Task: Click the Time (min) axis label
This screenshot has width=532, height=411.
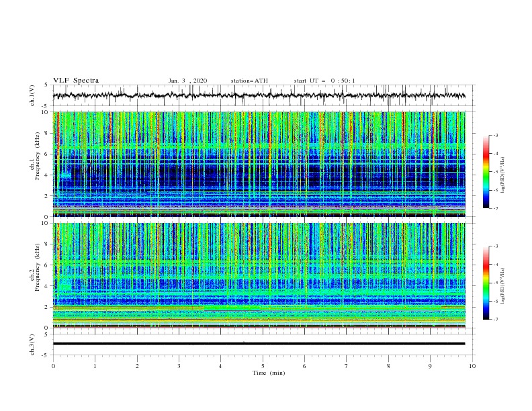Action: click(269, 373)
